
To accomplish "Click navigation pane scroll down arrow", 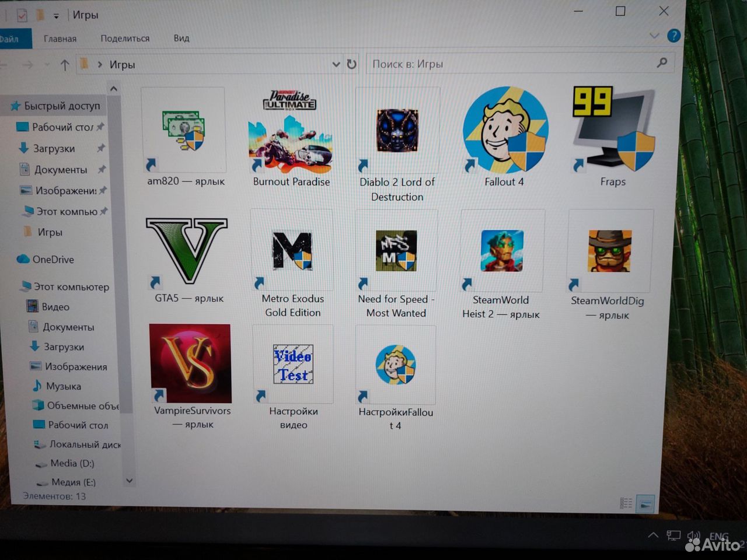I will pyautogui.click(x=130, y=481).
